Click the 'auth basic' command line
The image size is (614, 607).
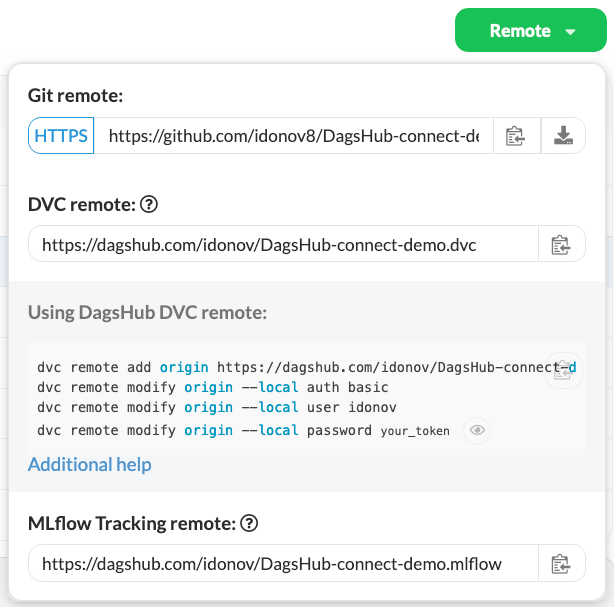coord(213,387)
